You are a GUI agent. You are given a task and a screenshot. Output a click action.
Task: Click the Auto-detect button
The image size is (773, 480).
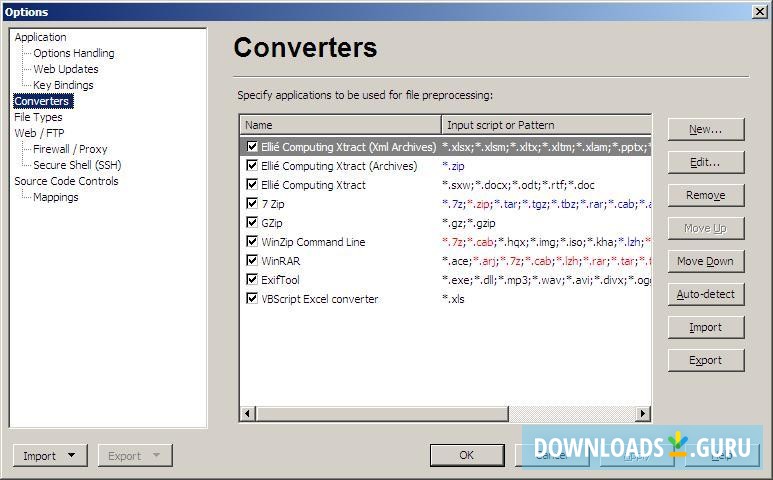705,294
